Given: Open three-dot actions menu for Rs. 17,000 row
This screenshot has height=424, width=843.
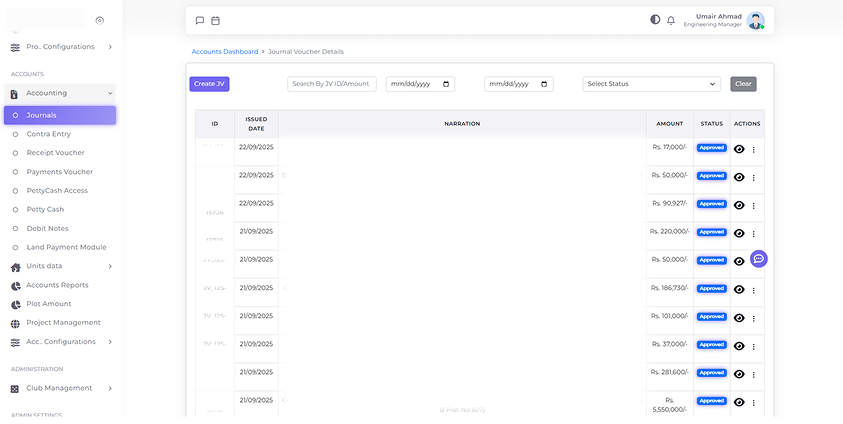Looking at the screenshot, I should 753,149.
